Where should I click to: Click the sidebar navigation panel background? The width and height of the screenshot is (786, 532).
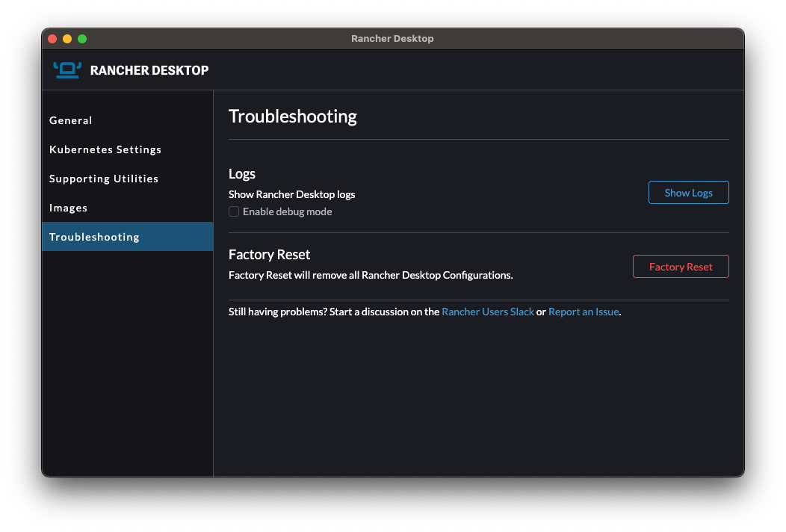(127, 359)
